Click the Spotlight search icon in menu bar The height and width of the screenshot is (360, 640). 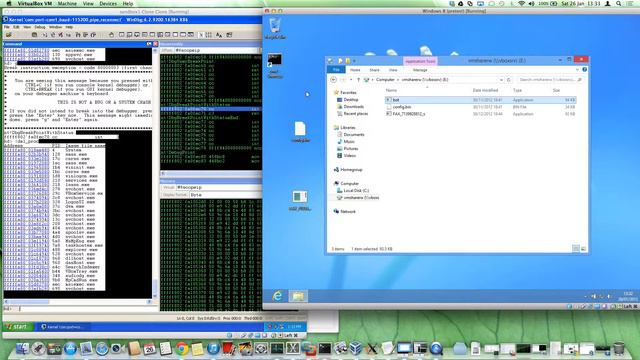(x=619, y=3)
